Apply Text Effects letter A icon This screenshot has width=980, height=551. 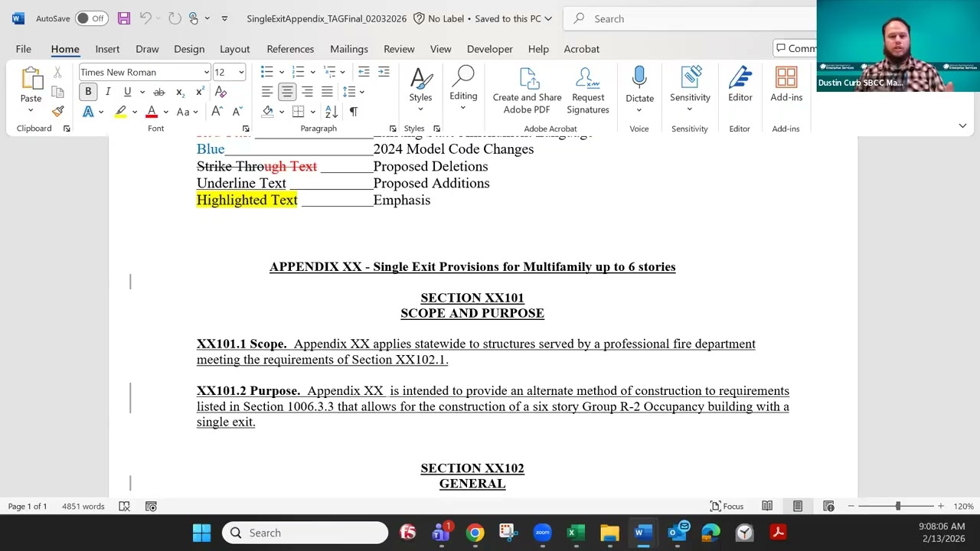tap(88, 112)
